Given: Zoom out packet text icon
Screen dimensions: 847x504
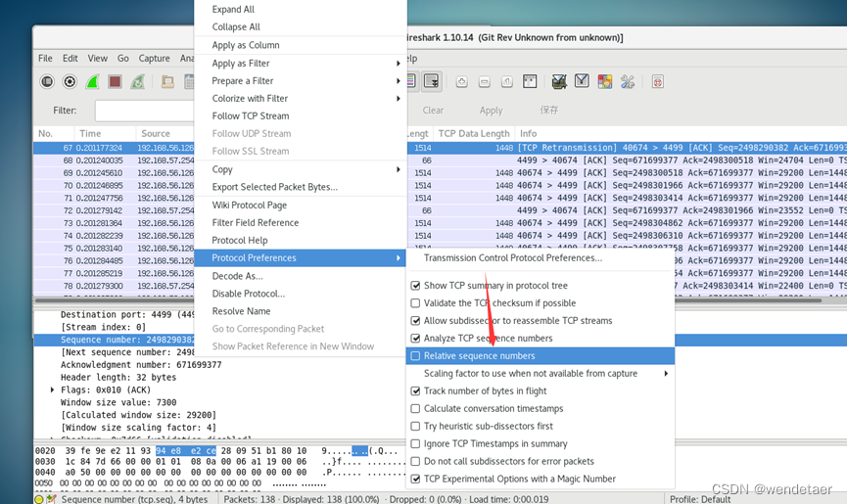Looking at the screenshot, I should coord(485,81).
